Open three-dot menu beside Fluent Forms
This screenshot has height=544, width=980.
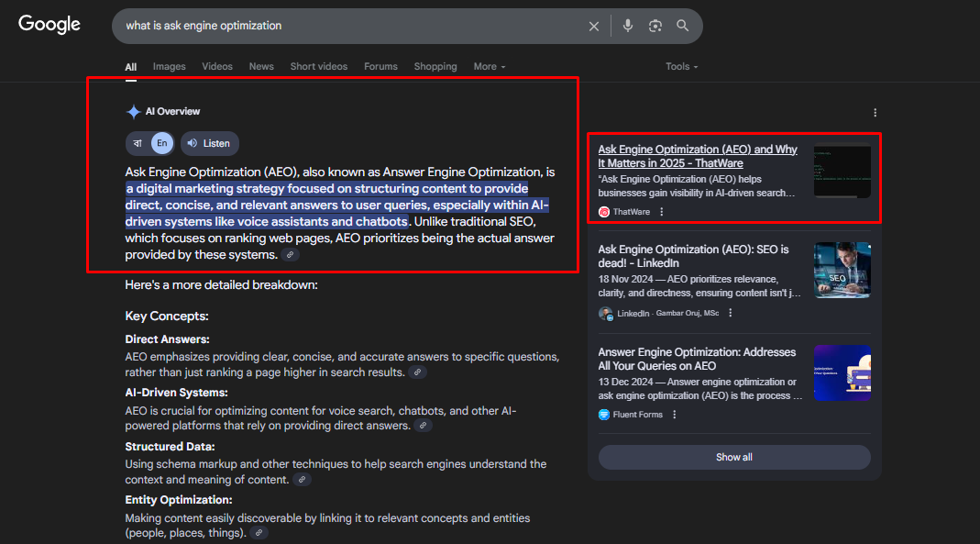[x=674, y=415]
